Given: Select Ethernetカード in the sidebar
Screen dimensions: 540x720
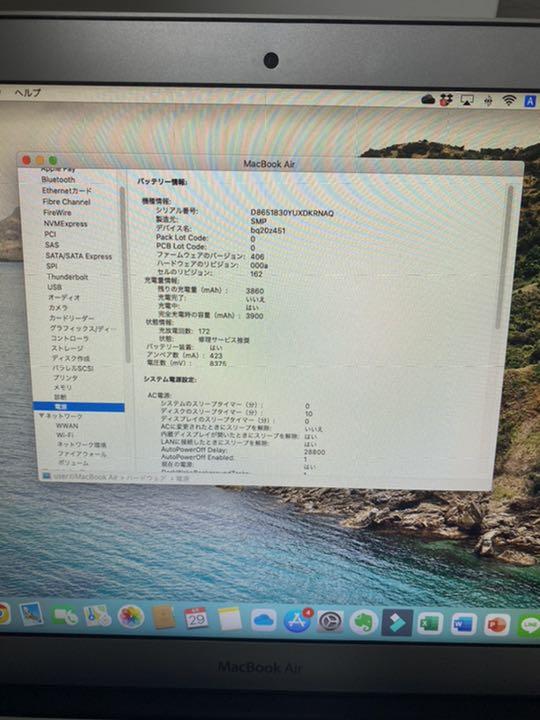Looking at the screenshot, I should click(x=67, y=191).
